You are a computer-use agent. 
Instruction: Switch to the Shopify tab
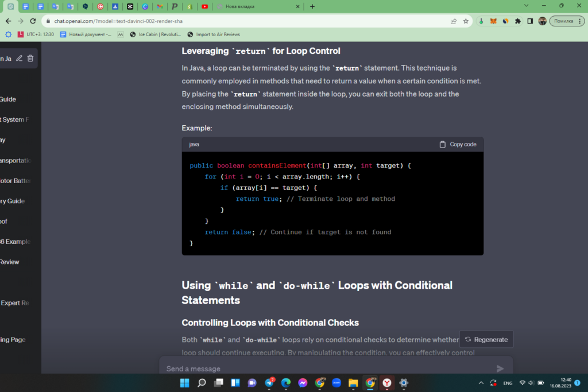[x=189, y=6]
